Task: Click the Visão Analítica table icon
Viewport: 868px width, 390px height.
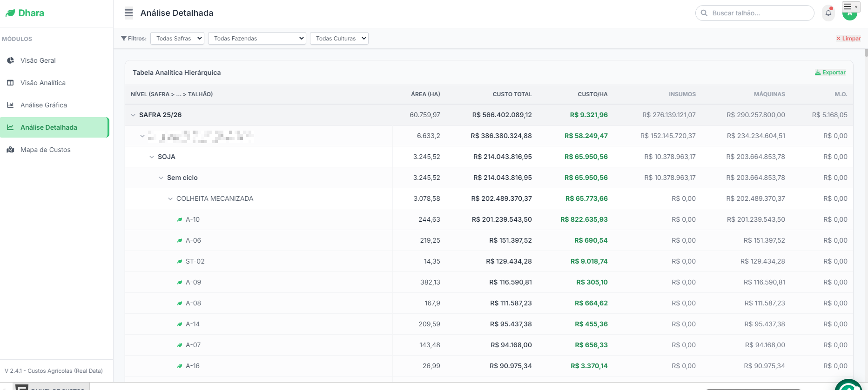Action: click(10, 83)
